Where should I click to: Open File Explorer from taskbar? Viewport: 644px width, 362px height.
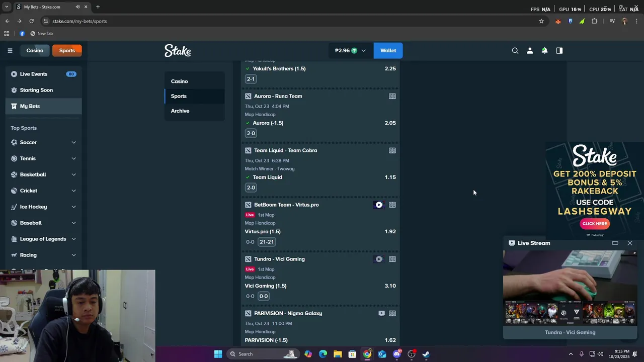[338, 354]
